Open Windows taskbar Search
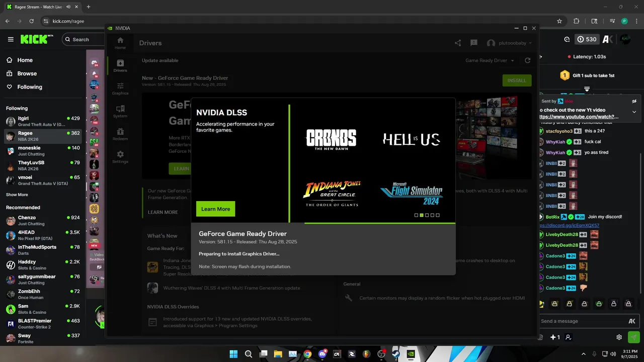Image resolution: width=644 pixels, height=362 pixels. point(249,354)
